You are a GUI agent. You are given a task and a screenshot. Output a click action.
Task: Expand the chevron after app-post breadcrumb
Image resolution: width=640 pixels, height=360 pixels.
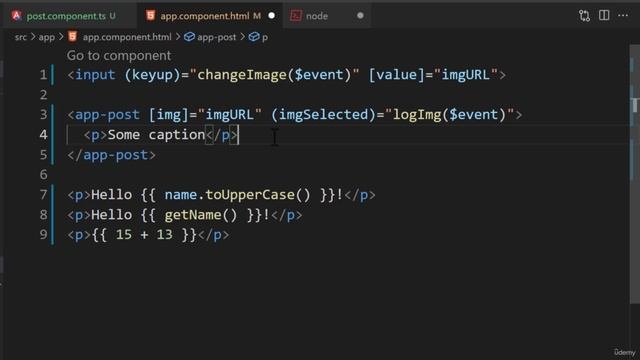click(242, 37)
